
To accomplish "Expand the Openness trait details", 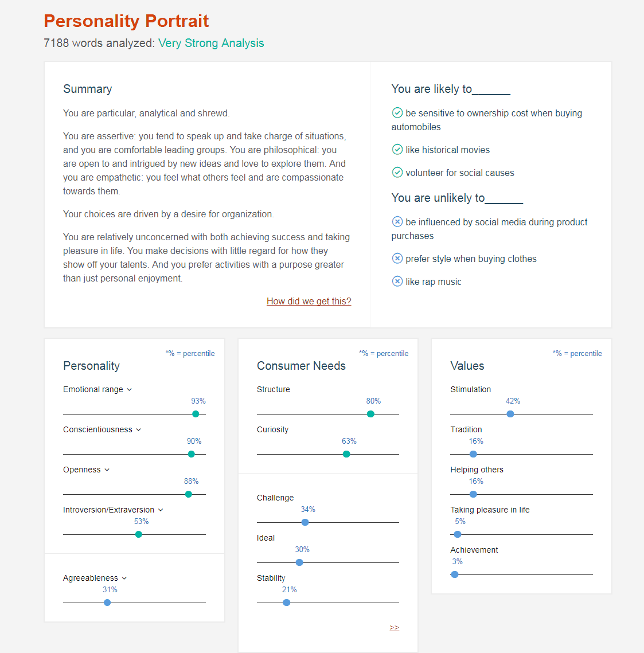I will pyautogui.click(x=107, y=470).
